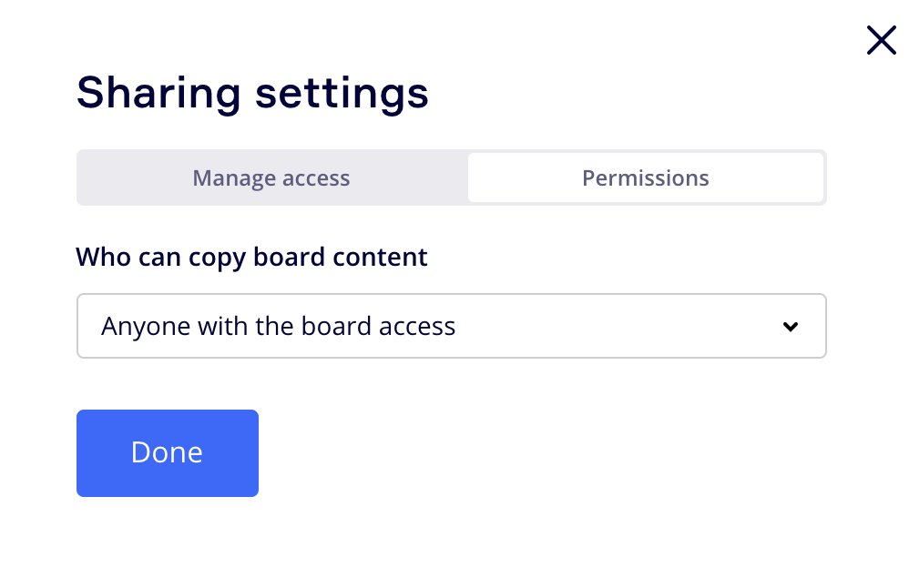
Task: Finish sharing setup by clicking Done
Action: point(168,453)
